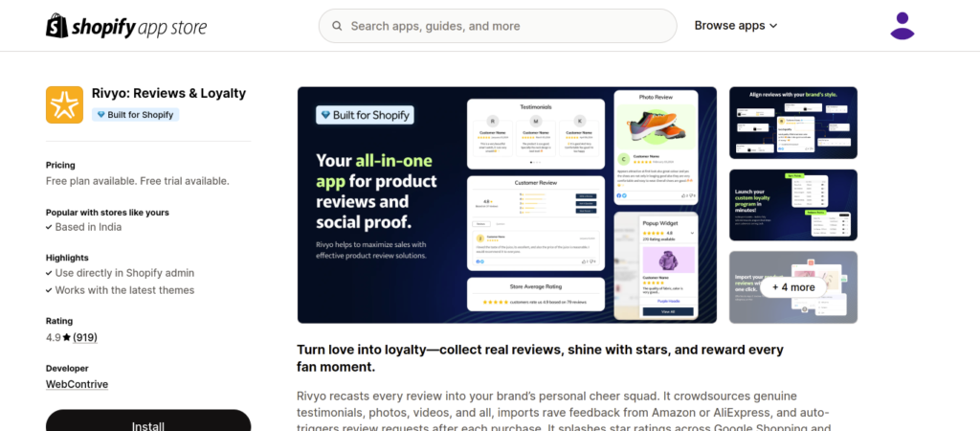Select the Free plan available text
The height and width of the screenshot is (431, 980).
(x=138, y=181)
